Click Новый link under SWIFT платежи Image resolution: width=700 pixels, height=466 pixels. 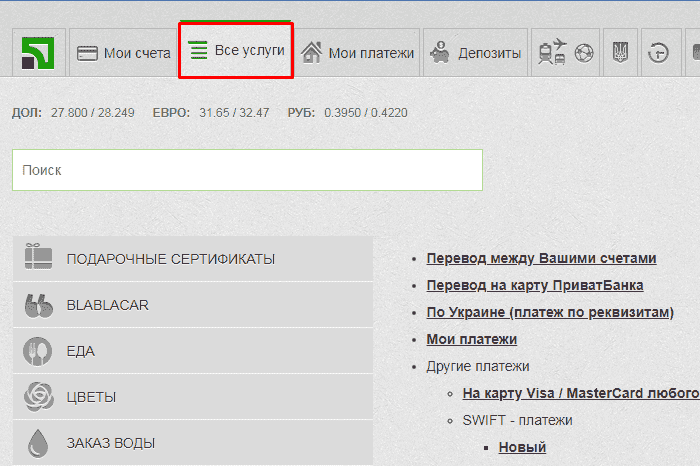click(x=522, y=447)
